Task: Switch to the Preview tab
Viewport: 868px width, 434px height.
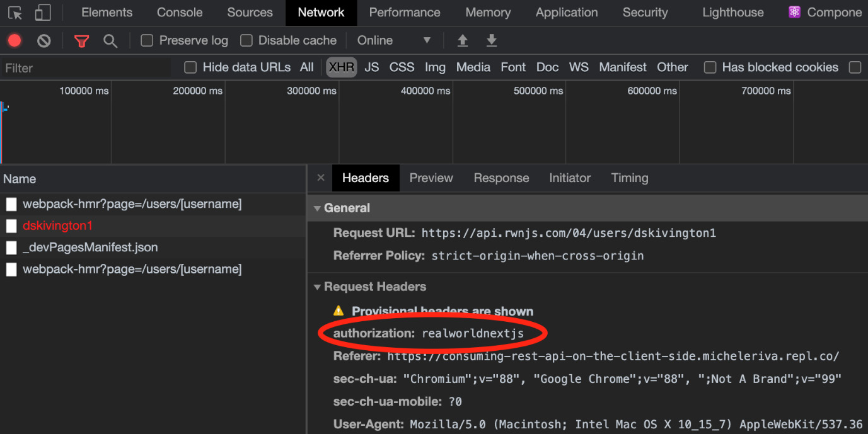Action: (x=431, y=178)
